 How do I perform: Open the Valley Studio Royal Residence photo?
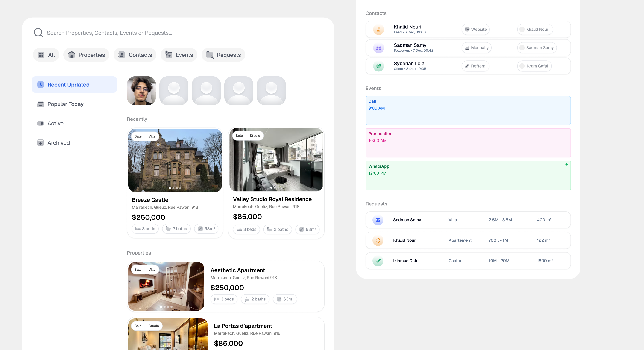[276, 160]
